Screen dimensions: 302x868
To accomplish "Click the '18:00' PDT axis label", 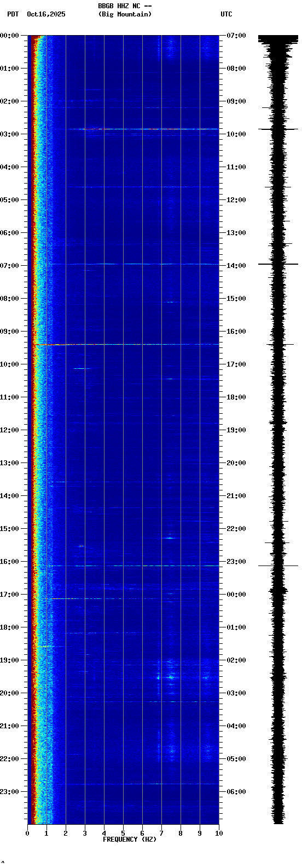I will click(10, 627).
